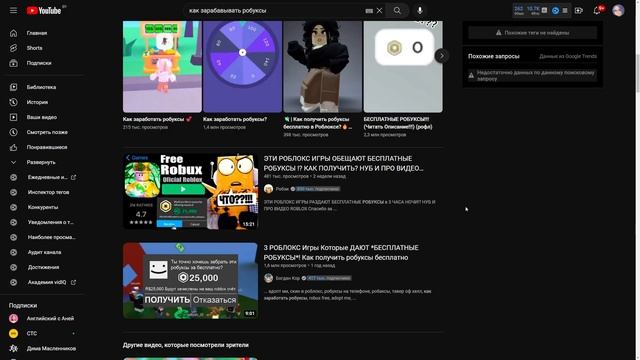Open the create video camera icon
This screenshot has height=360, width=640.
pyautogui.click(x=578, y=11)
